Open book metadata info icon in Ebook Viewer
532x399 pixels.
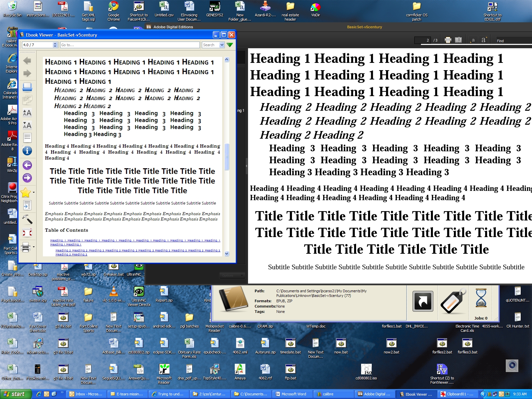(x=27, y=151)
